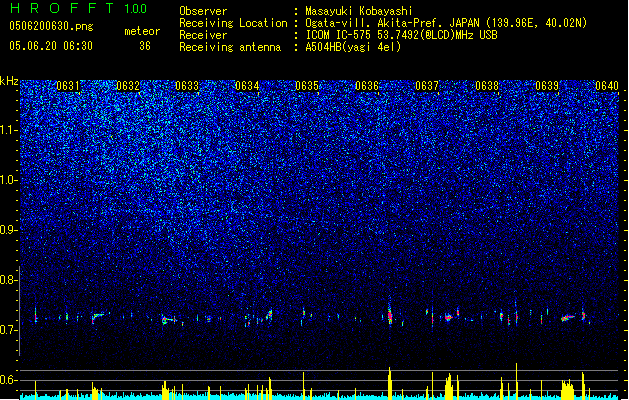Click the 0640 time marker
The image size is (629, 400).
coord(607,86)
